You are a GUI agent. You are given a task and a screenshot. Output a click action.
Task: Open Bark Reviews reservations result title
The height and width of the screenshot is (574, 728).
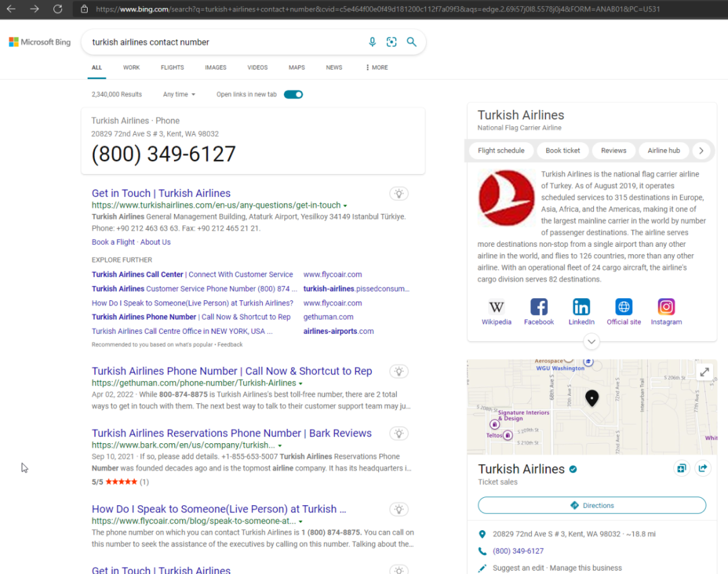[232, 433]
